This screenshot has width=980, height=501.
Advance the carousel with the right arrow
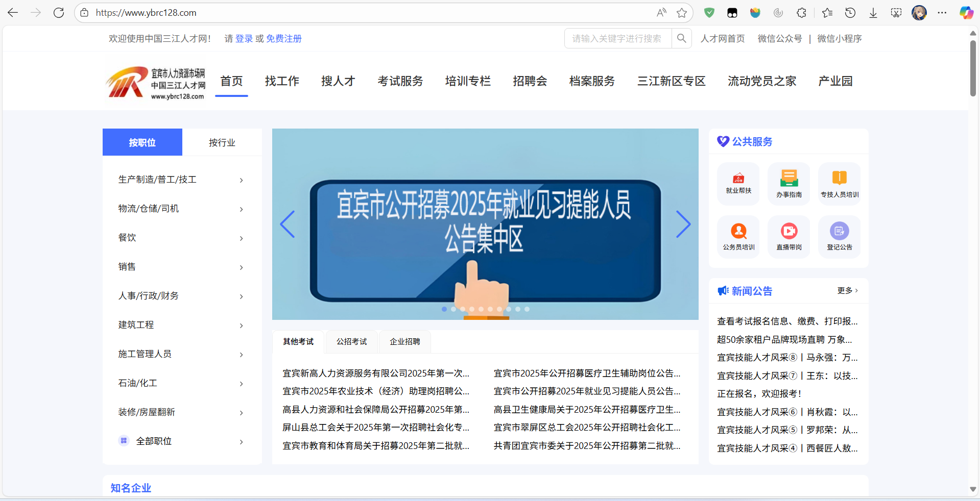point(683,224)
